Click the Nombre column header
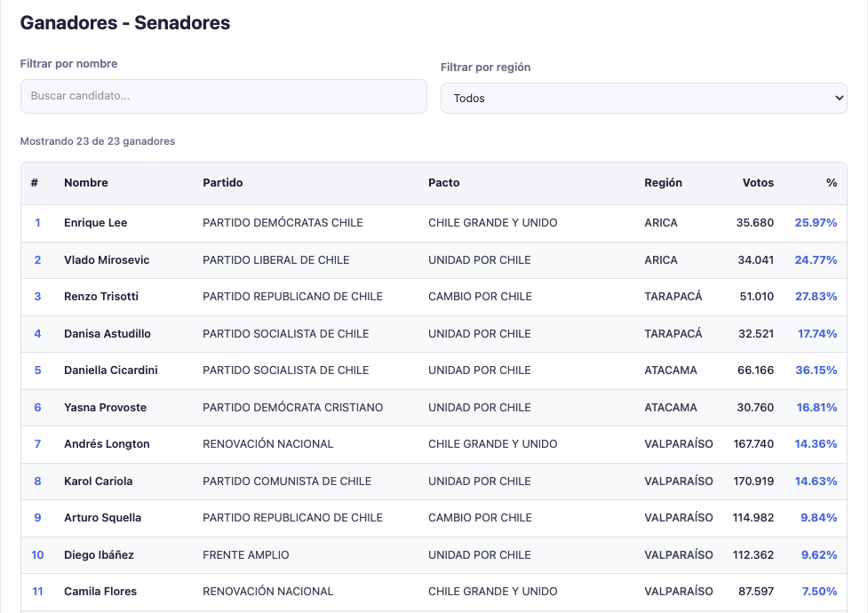Screen dimensions: 868x613 (x=86, y=183)
